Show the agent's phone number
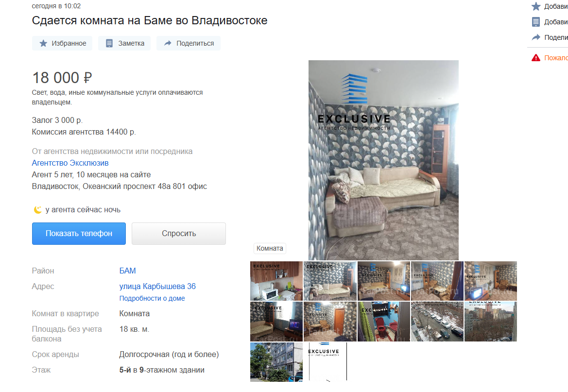This screenshot has width=568, height=392. pyautogui.click(x=79, y=234)
